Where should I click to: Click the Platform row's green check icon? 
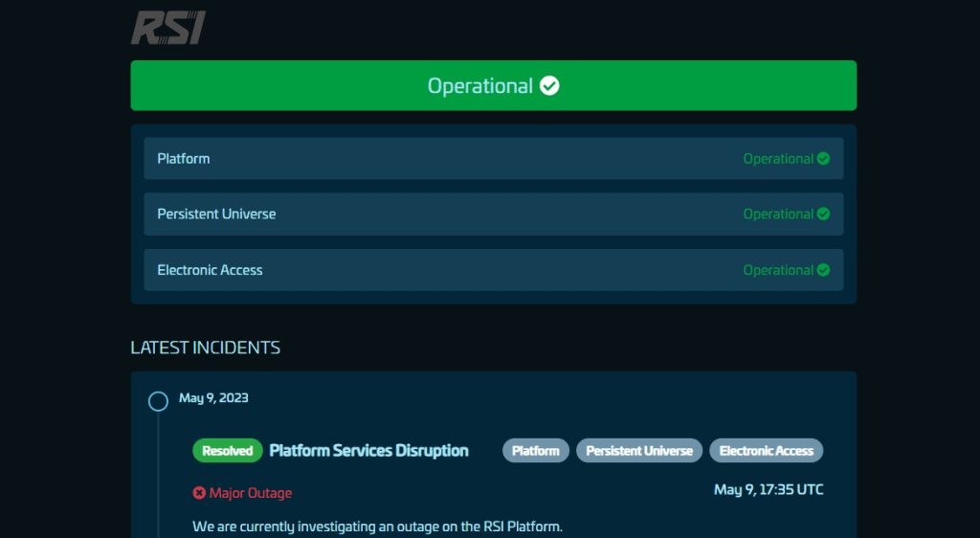tap(823, 159)
